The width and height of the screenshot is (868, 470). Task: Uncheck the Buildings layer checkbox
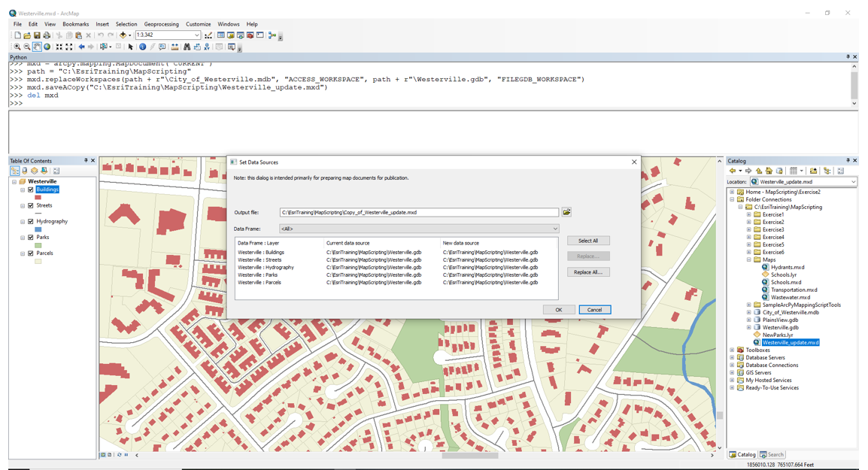point(31,190)
